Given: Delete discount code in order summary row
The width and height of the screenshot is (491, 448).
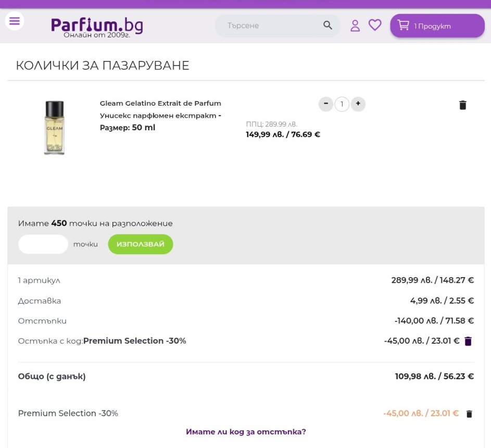Looking at the screenshot, I should (x=468, y=341).
